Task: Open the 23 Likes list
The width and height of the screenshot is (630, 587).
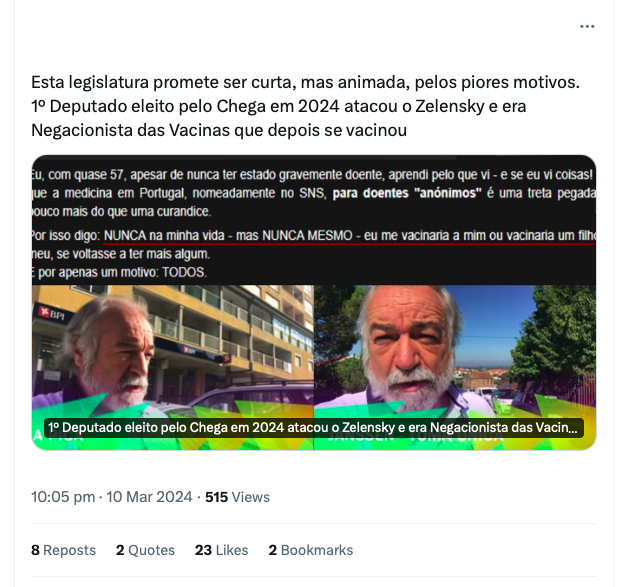Action: click(x=221, y=550)
